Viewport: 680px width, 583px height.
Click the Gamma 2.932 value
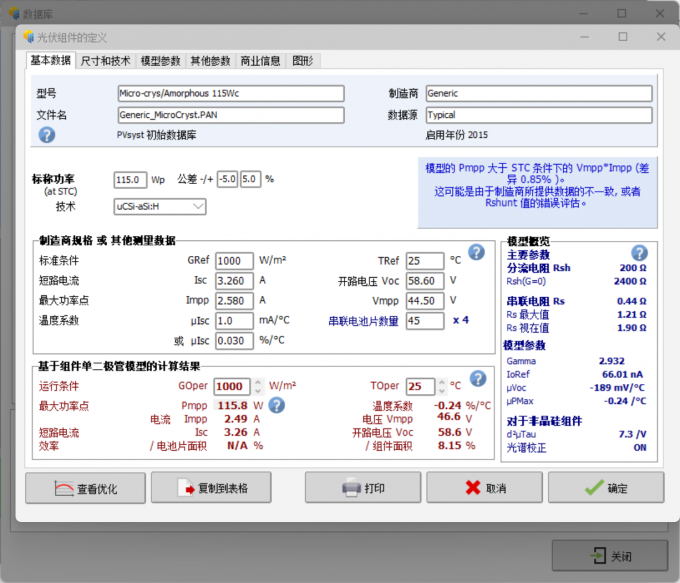coord(611,361)
